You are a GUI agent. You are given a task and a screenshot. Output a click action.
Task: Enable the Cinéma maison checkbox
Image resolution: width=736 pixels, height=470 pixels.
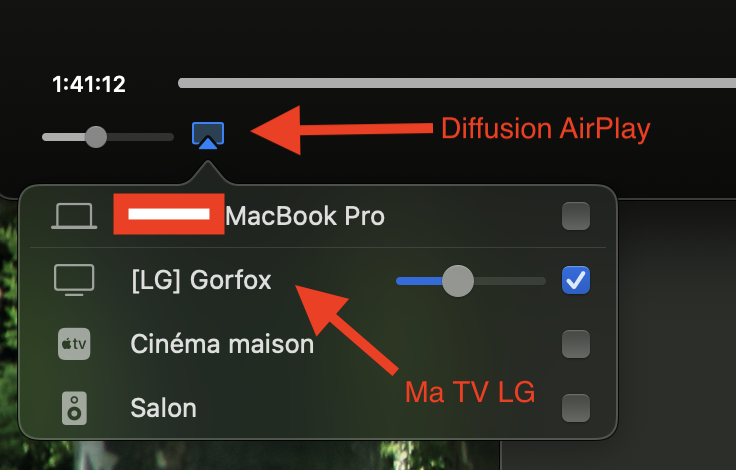pyautogui.click(x=575, y=345)
